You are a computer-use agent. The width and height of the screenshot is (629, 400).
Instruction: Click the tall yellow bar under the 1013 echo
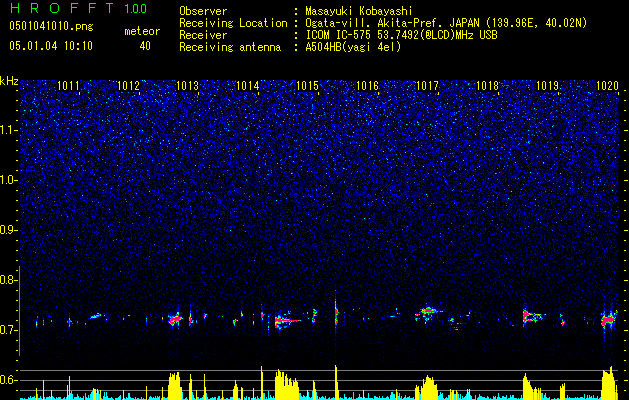(x=175, y=386)
